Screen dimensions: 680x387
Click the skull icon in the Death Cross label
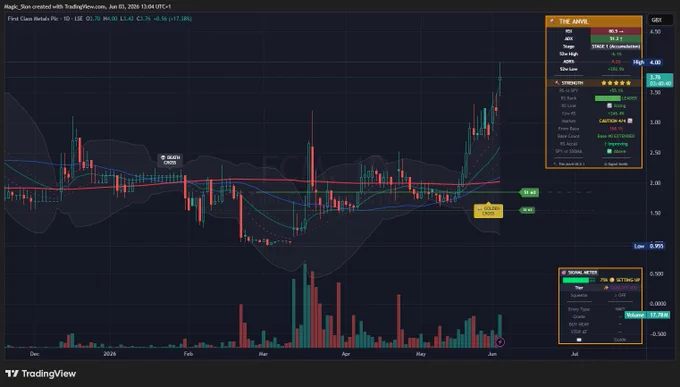[x=163, y=157]
